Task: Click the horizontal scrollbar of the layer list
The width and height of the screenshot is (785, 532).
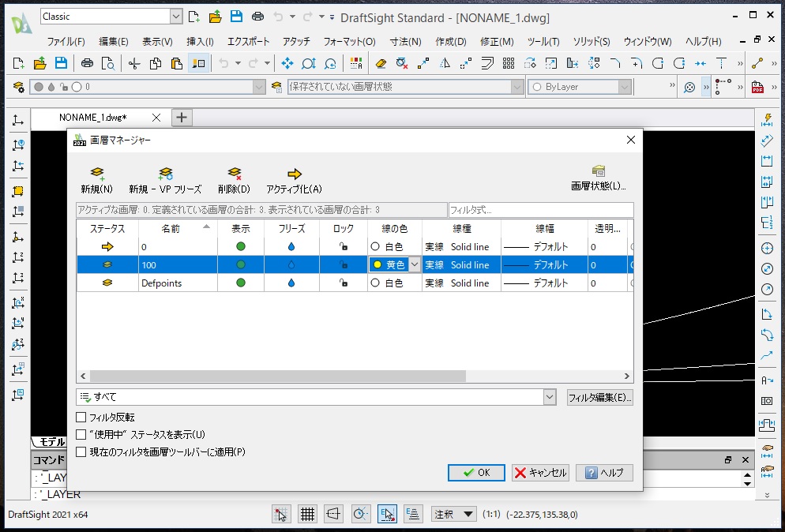Action: (x=278, y=376)
